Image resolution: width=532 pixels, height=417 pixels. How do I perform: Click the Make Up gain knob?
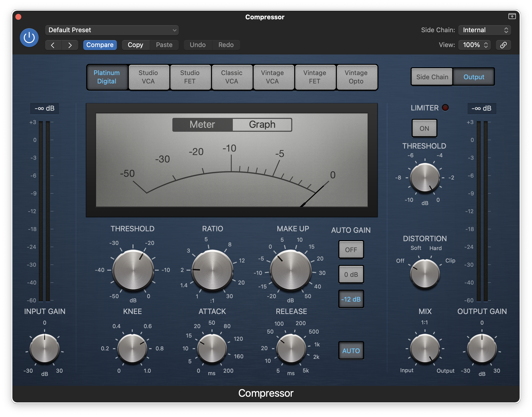point(291,270)
